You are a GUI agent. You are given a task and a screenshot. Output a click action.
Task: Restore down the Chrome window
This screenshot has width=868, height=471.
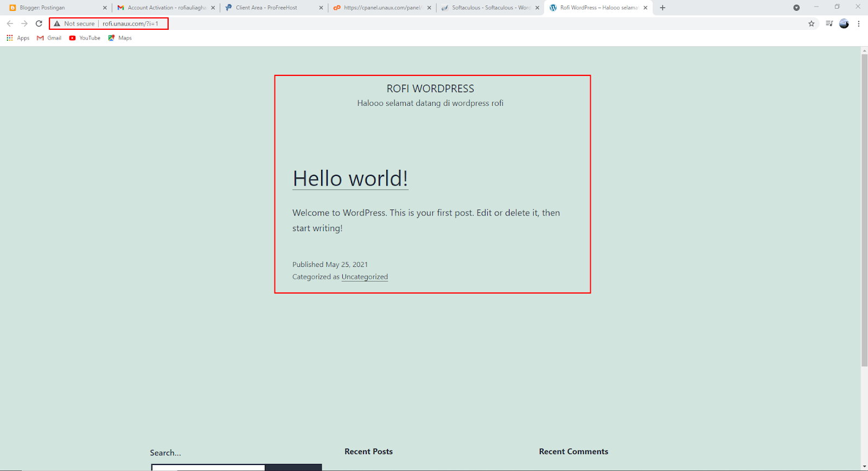click(x=837, y=7)
